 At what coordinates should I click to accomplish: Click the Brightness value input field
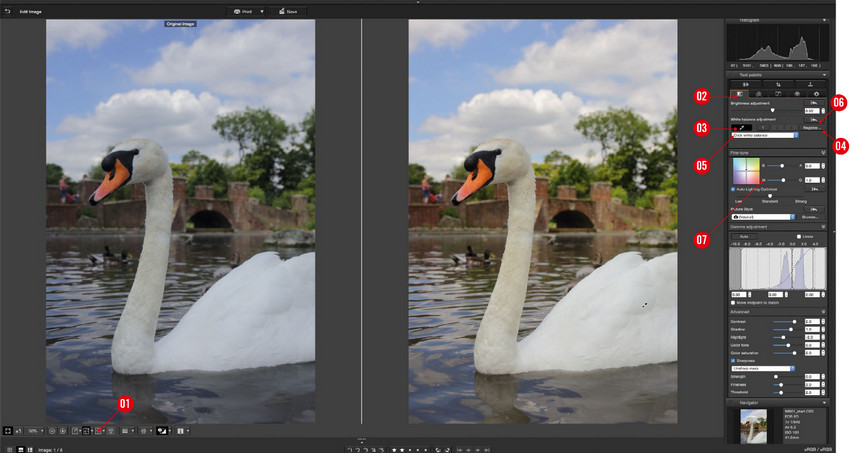pyautogui.click(x=812, y=111)
